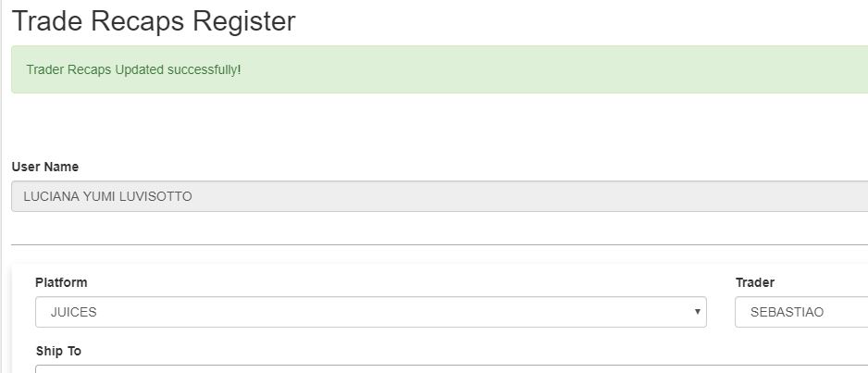Click the User Name label

pyautogui.click(x=44, y=167)
